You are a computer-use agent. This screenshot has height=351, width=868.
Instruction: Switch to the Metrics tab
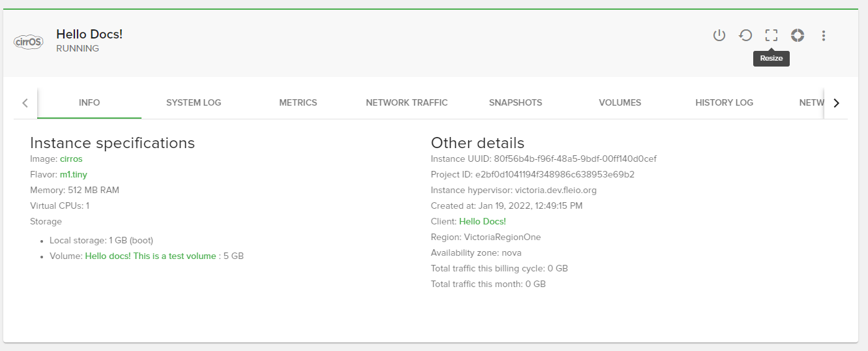click(x=298, y=102)
